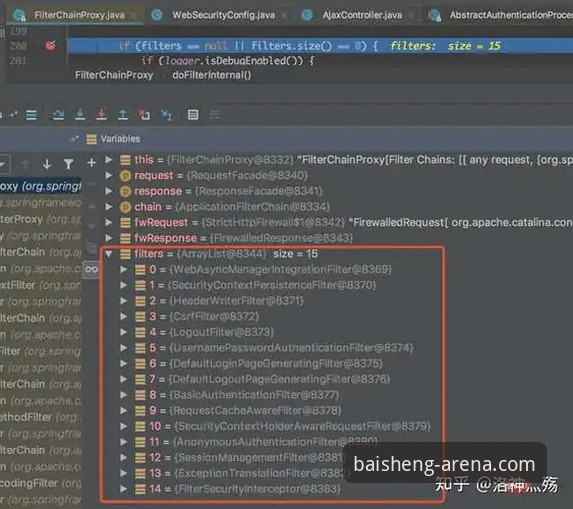Click the frames filter funnel icon

[x=68, y=164]
